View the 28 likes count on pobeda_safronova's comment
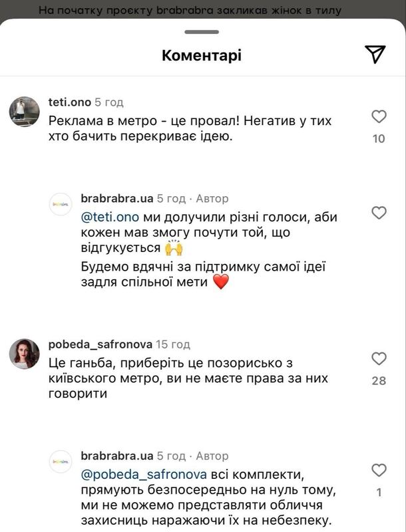406x532 pixels. click(x=379, y=380)
